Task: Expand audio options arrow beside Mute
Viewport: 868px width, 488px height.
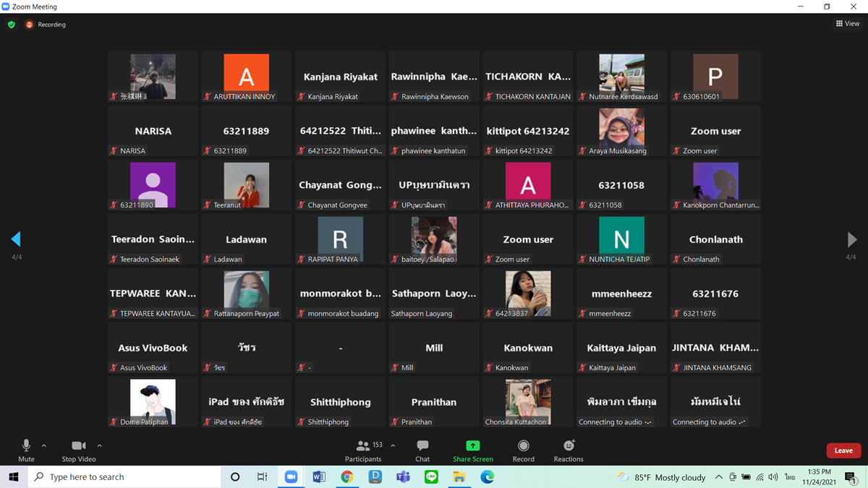Action: pyautogui.click(x=44, y=446)
